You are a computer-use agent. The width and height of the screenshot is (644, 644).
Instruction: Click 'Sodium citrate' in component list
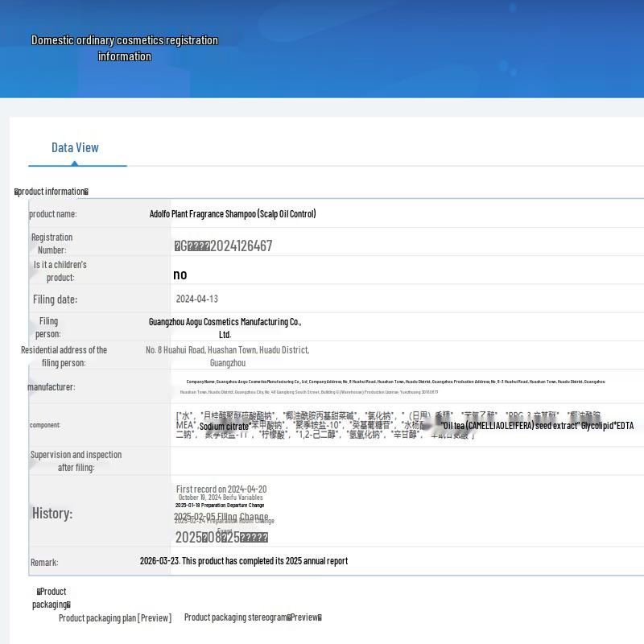225,427
